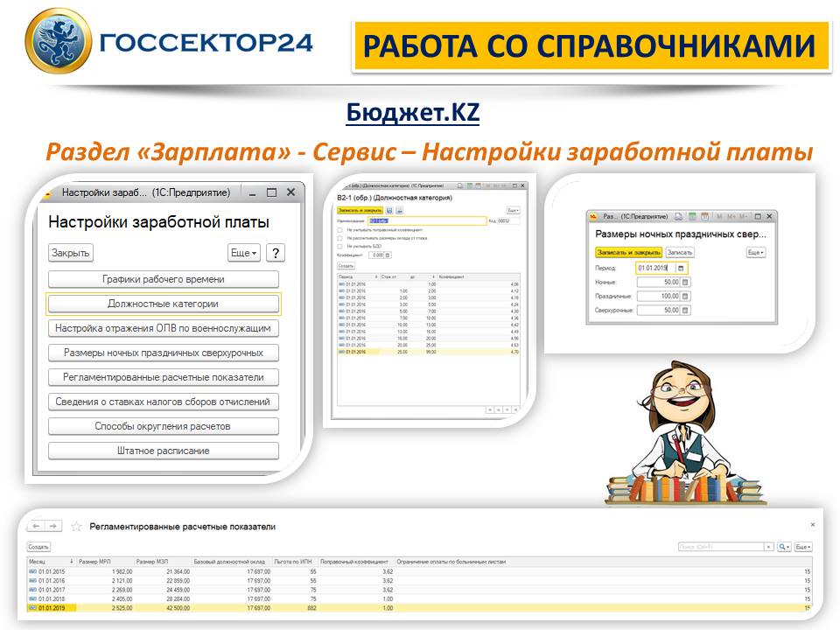Click calculator icon next to Коэффициент field

tap(388, 255)
